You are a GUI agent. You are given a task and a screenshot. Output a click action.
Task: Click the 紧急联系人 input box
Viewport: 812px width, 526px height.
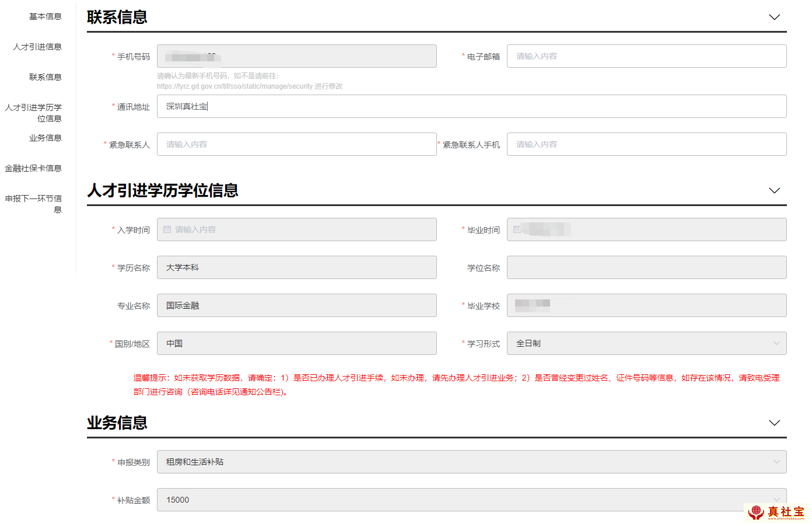point(296,145)
